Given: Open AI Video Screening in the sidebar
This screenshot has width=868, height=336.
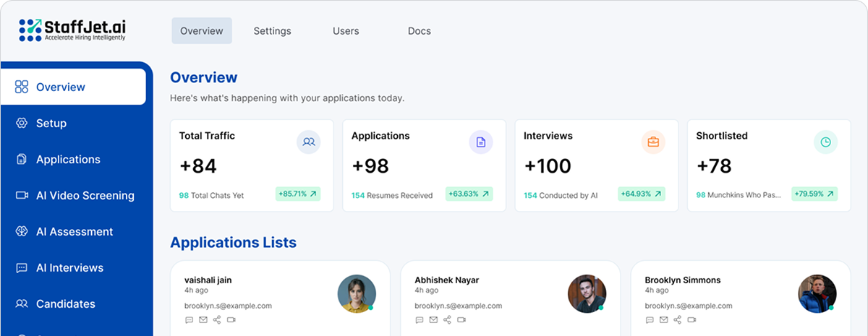Looking at the screenshot, I should (85, 196).
